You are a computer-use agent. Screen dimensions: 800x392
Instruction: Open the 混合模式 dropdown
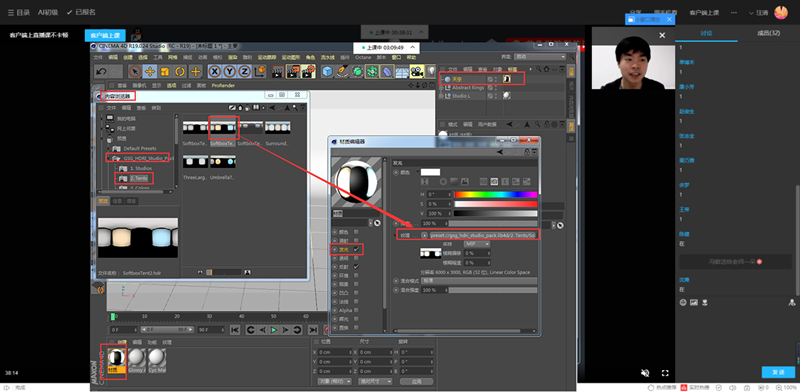point(479,281)
